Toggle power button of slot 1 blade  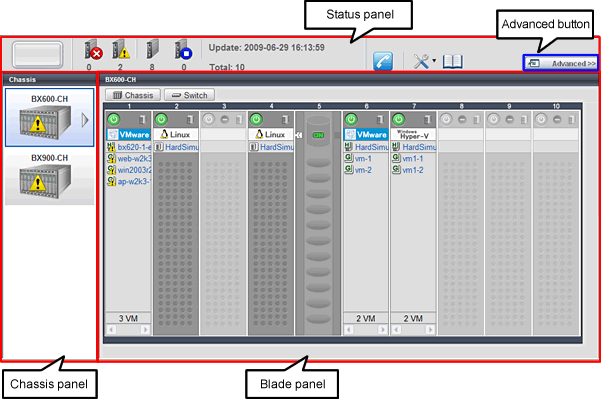(x=113, y=120)
